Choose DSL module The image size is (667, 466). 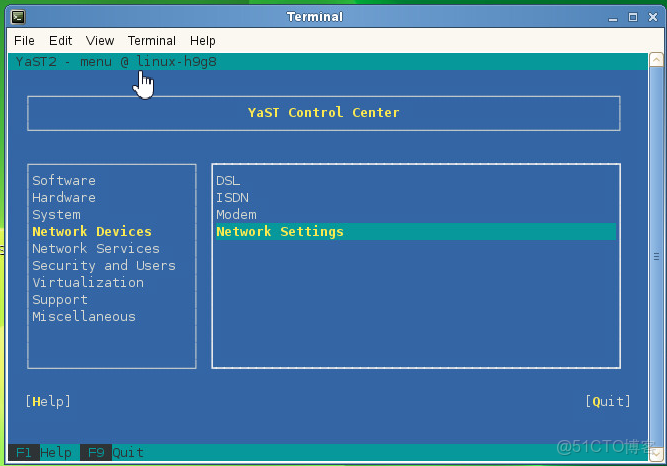[228, 181]
